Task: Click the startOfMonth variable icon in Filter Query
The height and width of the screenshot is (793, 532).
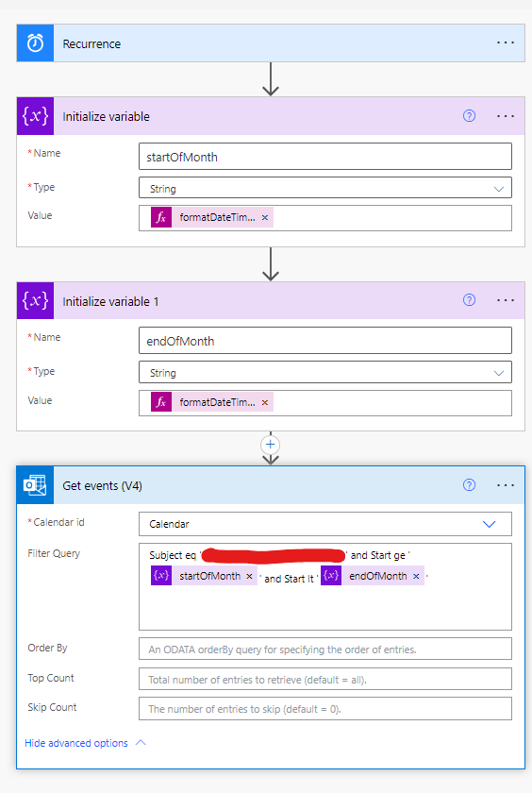Action: (x=161, y=576)
